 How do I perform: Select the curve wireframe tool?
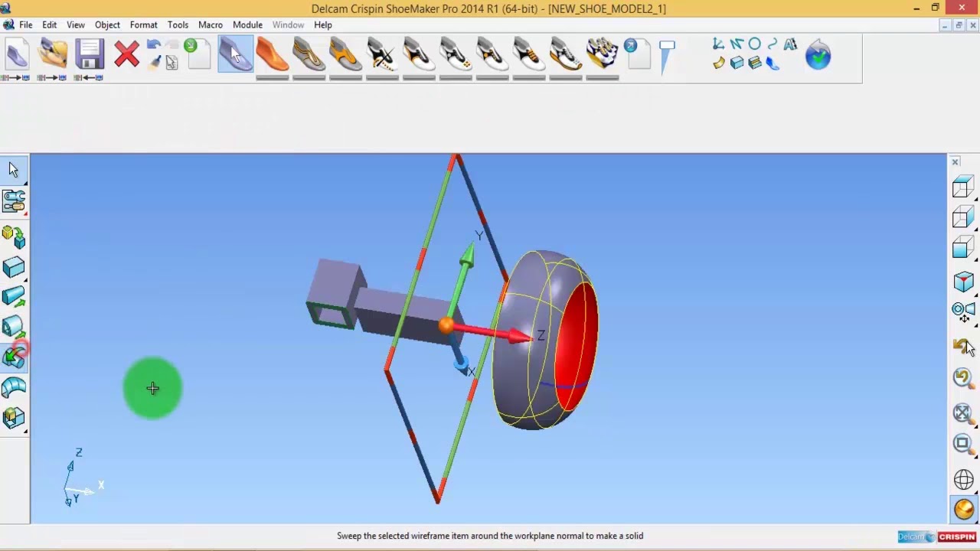point(772,45)
